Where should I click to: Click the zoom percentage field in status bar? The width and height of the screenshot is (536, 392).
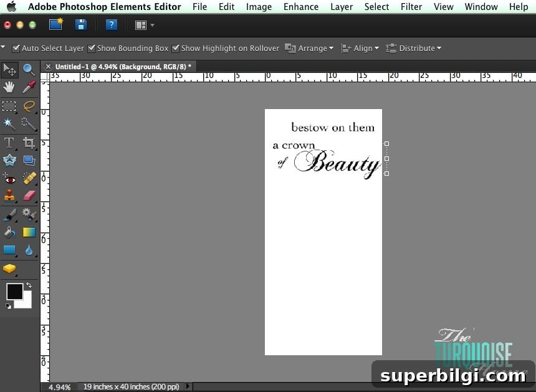(59, 387)
